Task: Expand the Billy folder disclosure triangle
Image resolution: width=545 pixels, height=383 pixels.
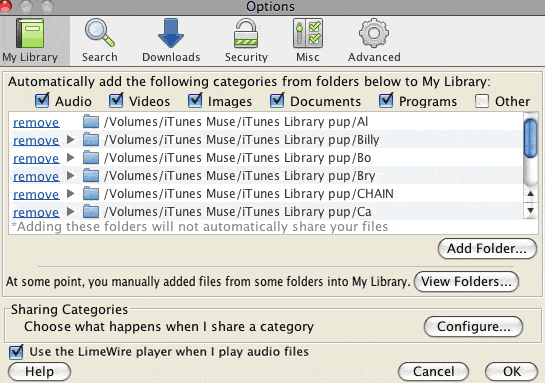Action: pyautogui.click(x=71, y=140)
